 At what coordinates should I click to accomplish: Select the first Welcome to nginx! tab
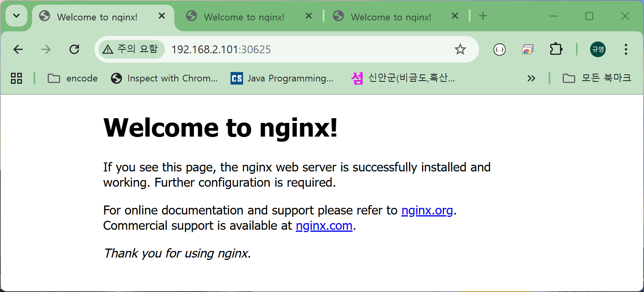[103, 16]
